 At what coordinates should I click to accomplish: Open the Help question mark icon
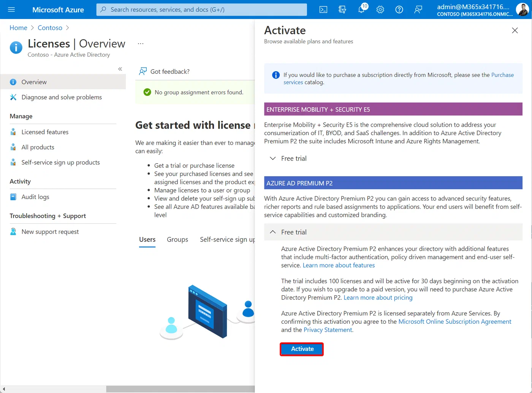pos(399,10)
